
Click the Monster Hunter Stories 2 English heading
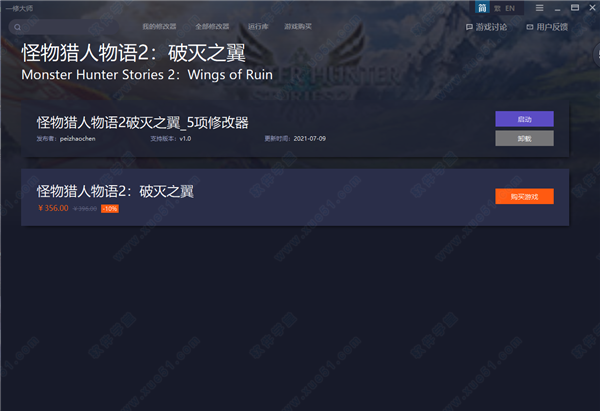pos(147,75)
